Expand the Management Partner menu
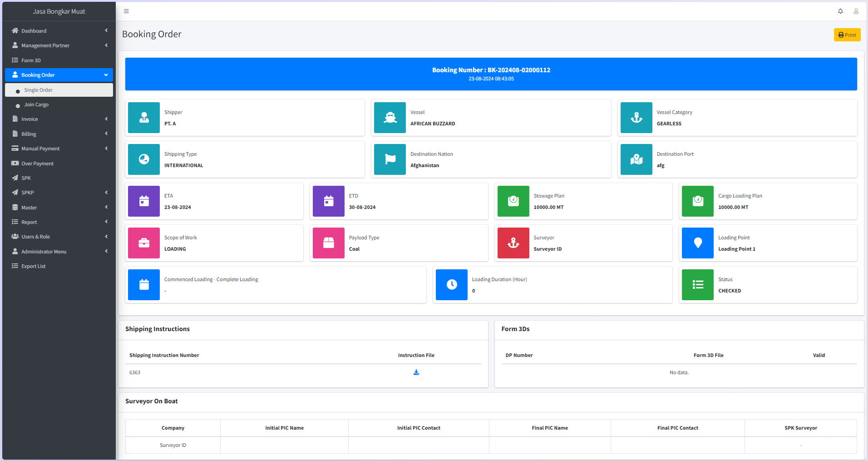868x461 pixels. [x=59, y=45]
